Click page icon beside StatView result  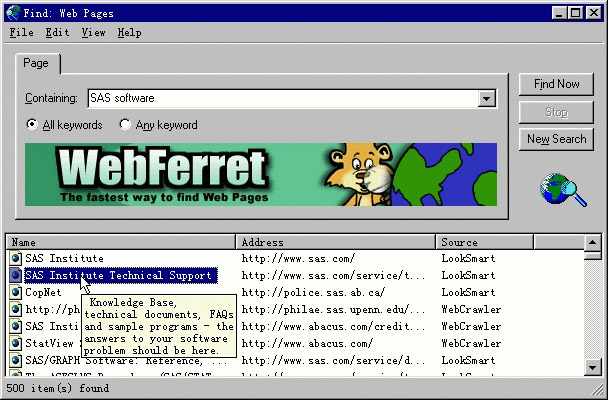pyautogui.click(x=16, y=343)
